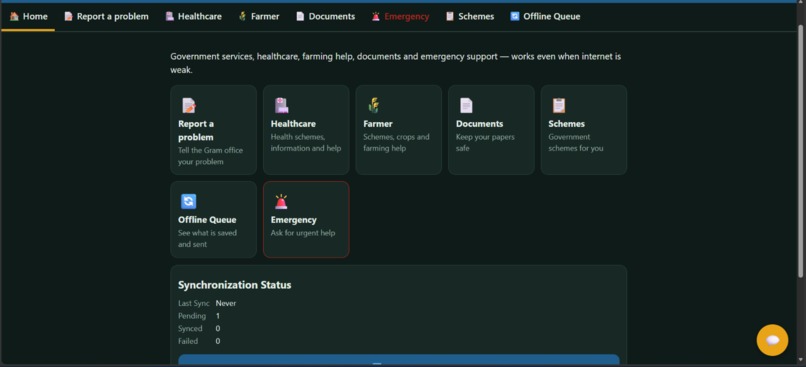Click the crop icon in the Farmer tab
This screenshot has width=806, height=367.
(x=243, y=16)
